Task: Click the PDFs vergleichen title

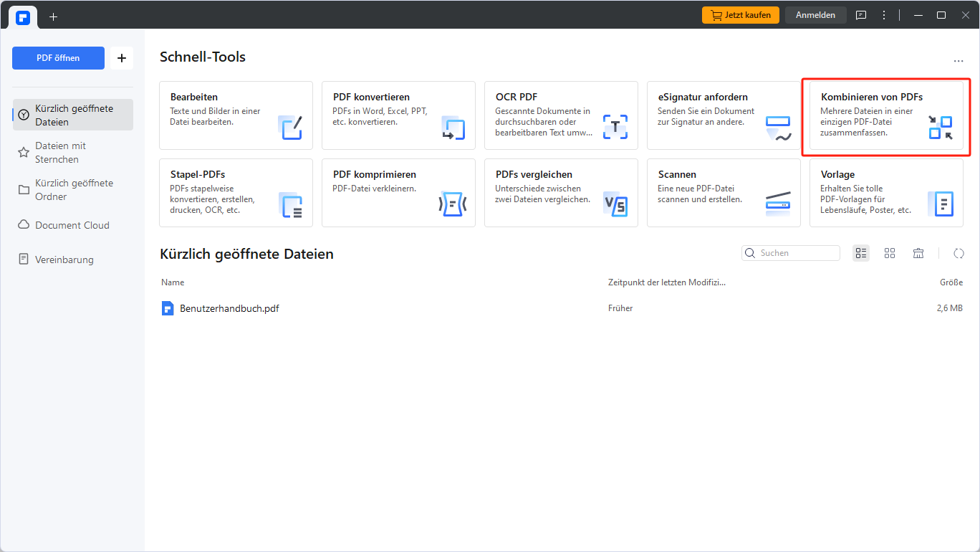Action: (534, 174)
